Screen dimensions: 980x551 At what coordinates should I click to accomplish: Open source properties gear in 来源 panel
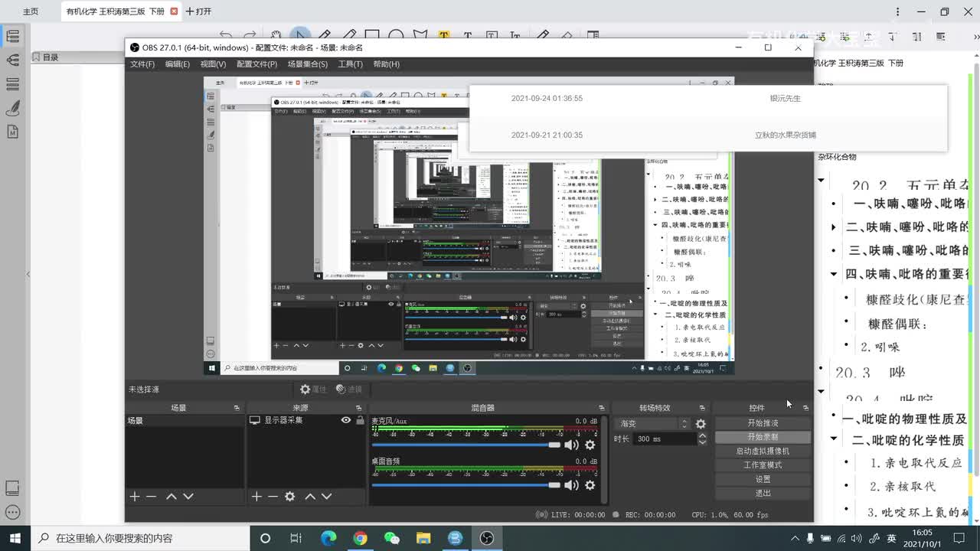[x=290, y=497]
